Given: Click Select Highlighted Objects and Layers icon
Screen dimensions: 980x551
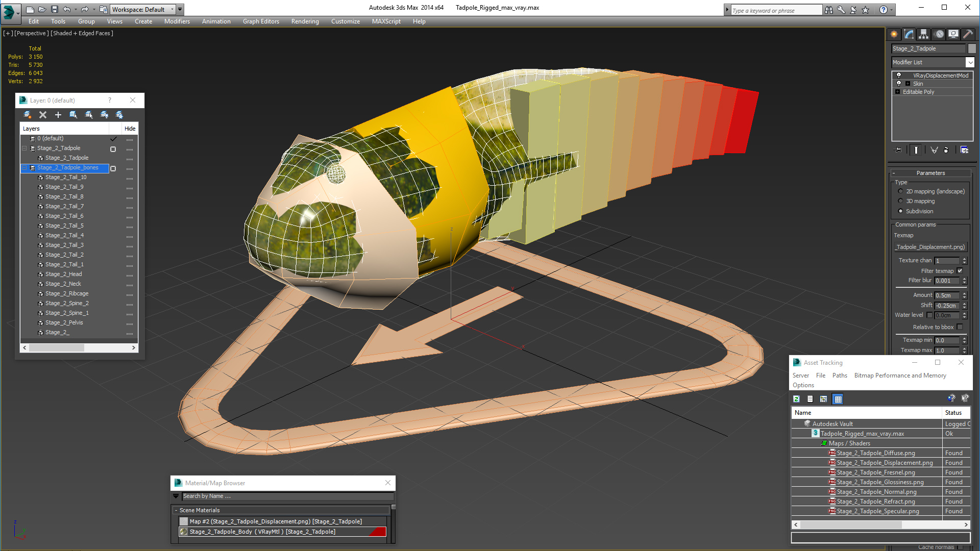Looking at the screenshot, I should click(x=89, y=115).
